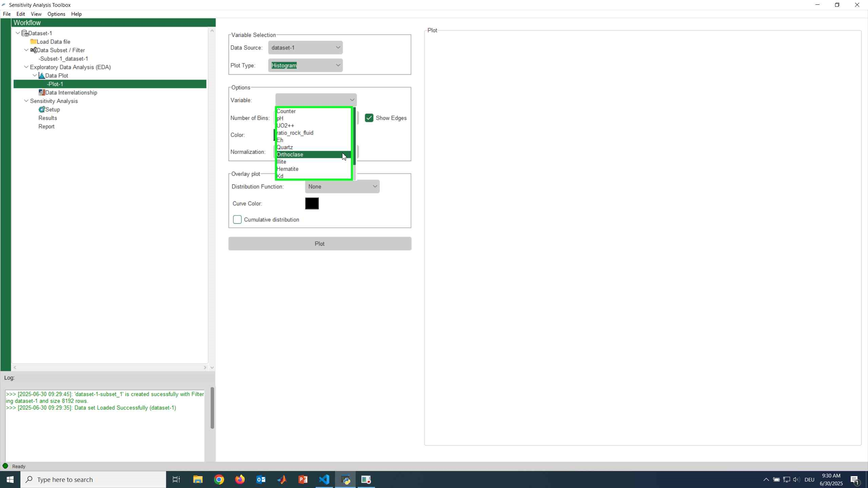This screenshot has width=868, height=488.
Task: Switch to Visual Studio Code in taskbar
Action: pyautogui.click(x=324, y=480)
